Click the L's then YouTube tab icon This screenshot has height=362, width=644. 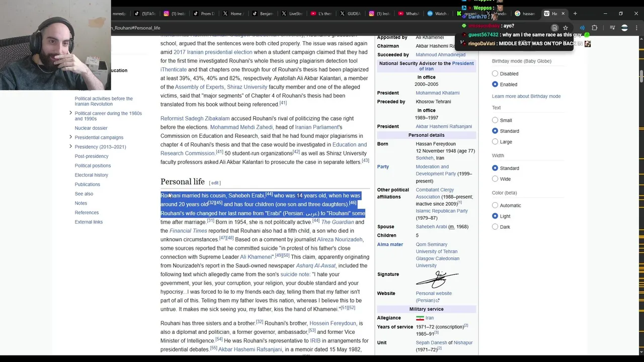point(313,14)
